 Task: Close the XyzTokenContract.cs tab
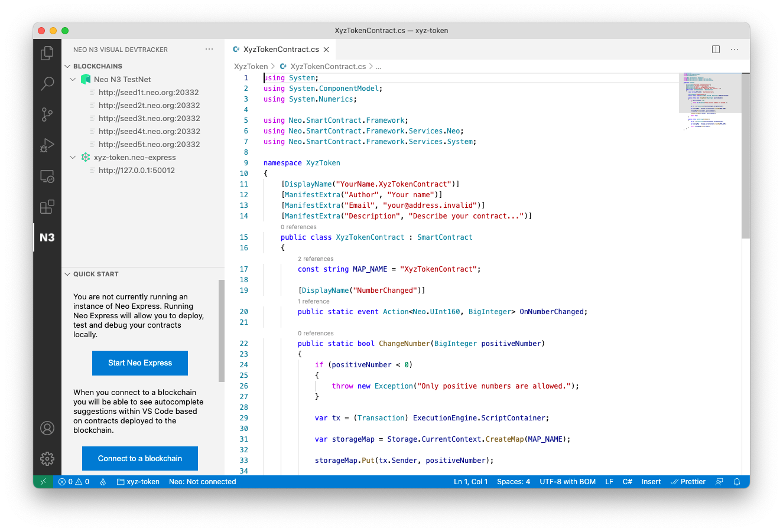326,50
